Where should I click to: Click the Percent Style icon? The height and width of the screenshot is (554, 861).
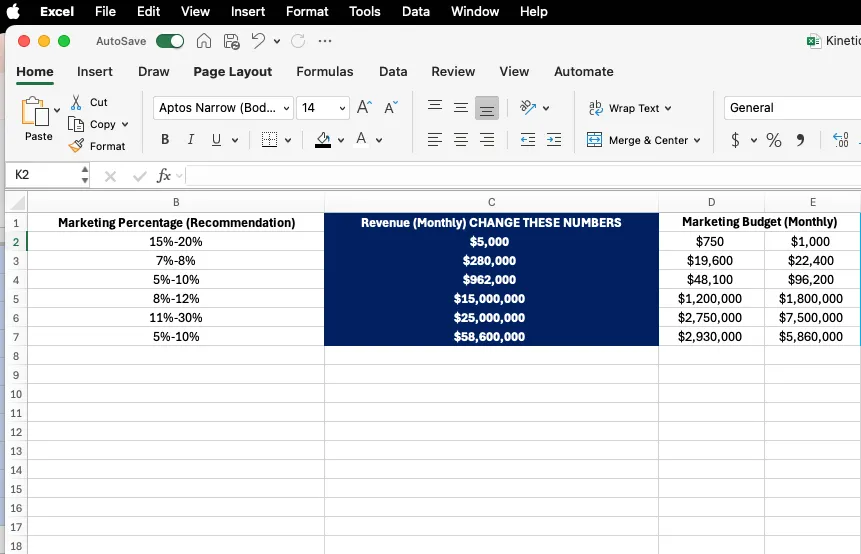[773, 140]
